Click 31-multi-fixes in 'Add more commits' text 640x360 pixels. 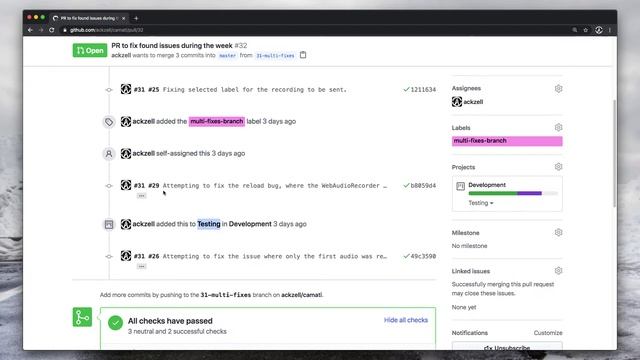225,295
